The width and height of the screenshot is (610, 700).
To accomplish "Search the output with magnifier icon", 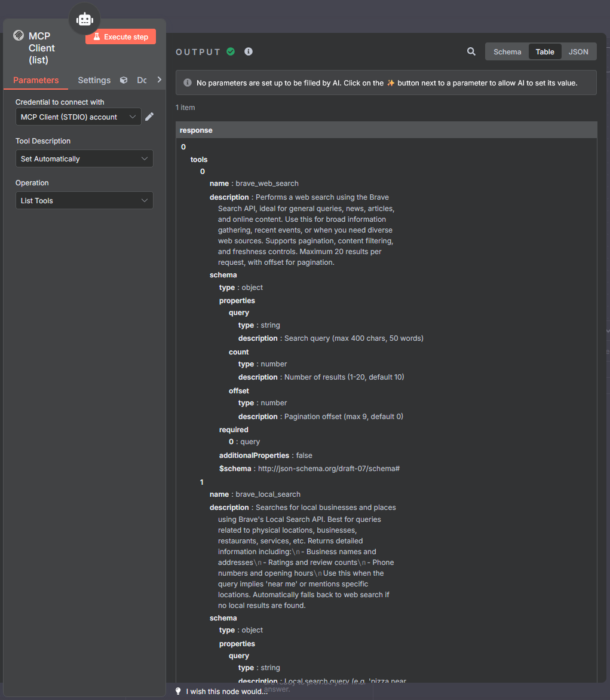I will pos(471,52).
